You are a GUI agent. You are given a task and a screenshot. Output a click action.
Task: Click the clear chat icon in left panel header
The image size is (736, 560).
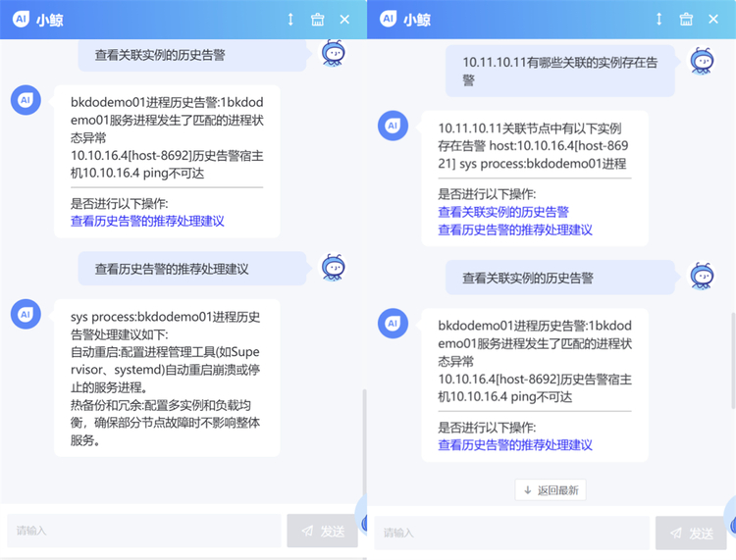tap(317, 20)
